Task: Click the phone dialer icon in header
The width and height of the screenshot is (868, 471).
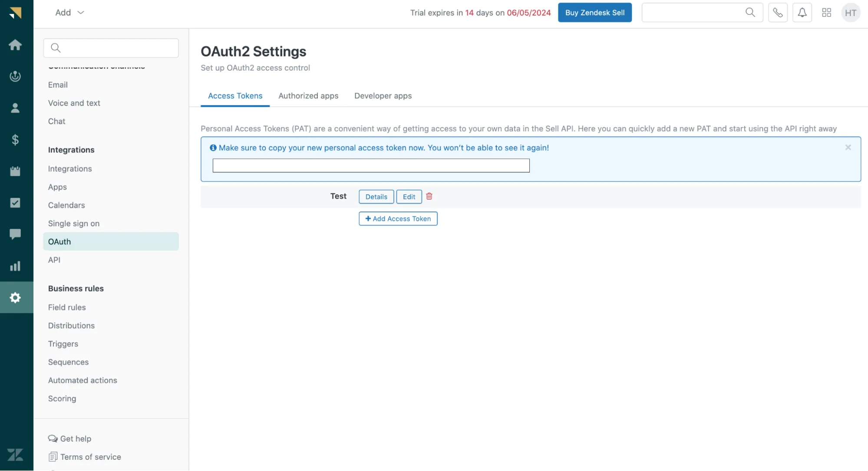Action: (x=778, y=13)
